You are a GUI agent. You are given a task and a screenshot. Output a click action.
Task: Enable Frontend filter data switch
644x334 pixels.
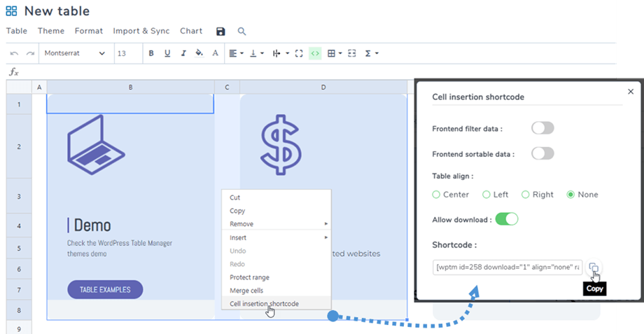tap(542, 128)
